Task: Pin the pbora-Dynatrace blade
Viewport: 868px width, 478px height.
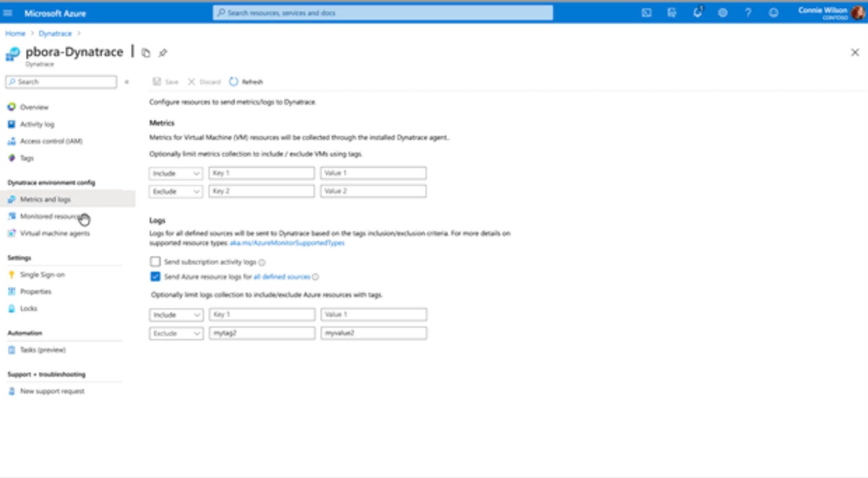Action: pos(162,53)
